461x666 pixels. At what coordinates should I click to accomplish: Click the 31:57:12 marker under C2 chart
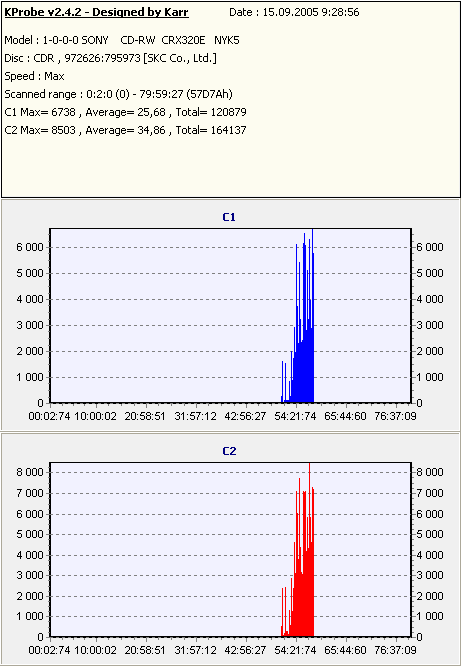[195, 650]
